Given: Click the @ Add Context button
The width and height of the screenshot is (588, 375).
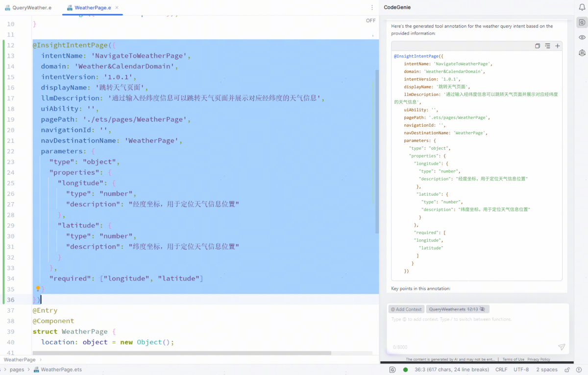Looking at the screenshot, I should pyautogui.click(x=406, y=309).
